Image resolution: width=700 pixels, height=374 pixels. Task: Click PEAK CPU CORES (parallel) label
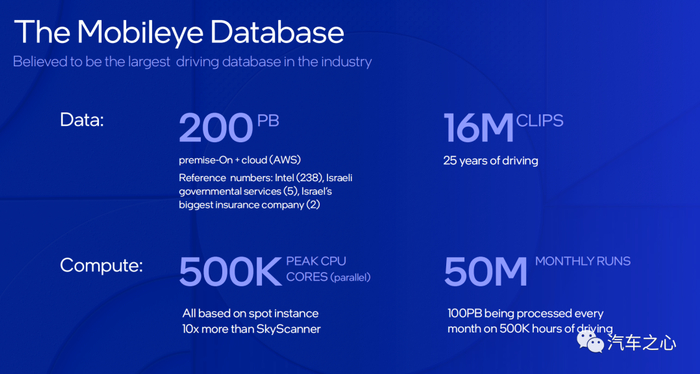point(328,269)
